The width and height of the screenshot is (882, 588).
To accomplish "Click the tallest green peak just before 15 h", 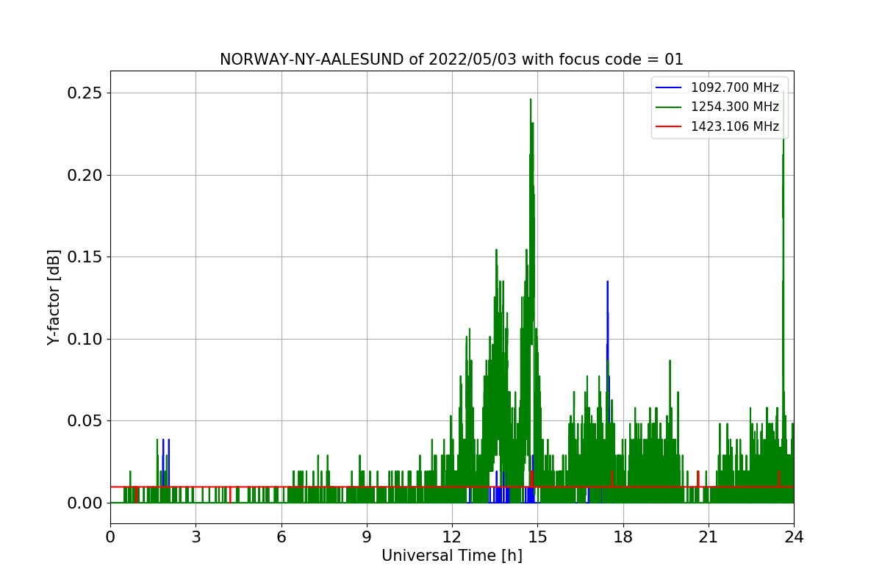I will [531, 100].
